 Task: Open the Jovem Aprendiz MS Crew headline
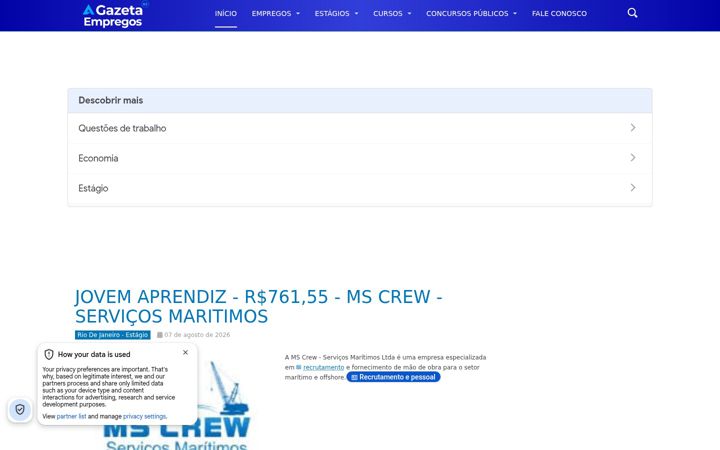click(259, 306)
